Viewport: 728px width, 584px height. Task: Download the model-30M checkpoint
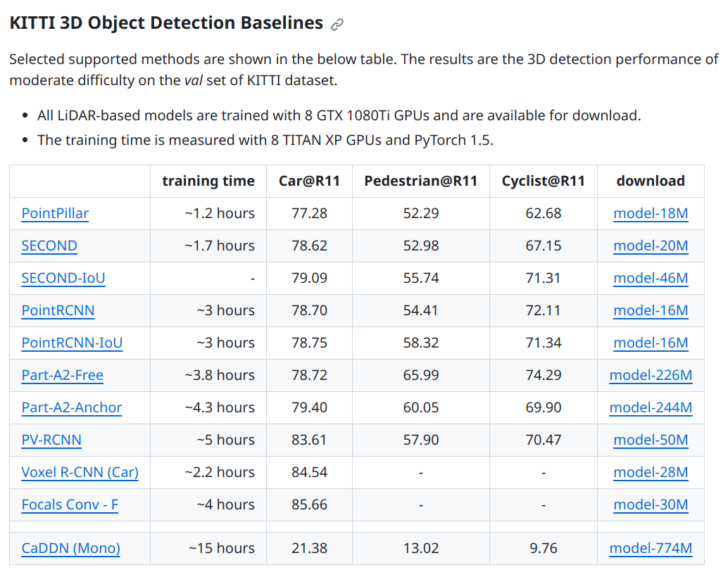point(651,504)
